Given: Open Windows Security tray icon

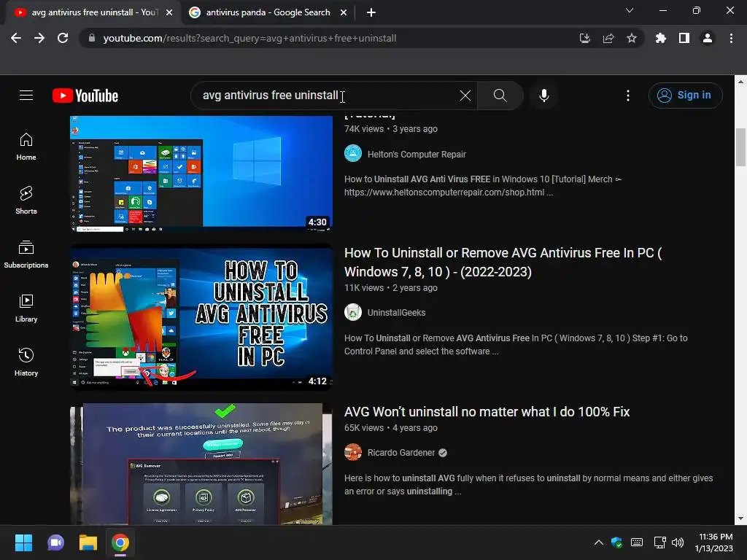Looking at the screenshot, I should 616,542.
